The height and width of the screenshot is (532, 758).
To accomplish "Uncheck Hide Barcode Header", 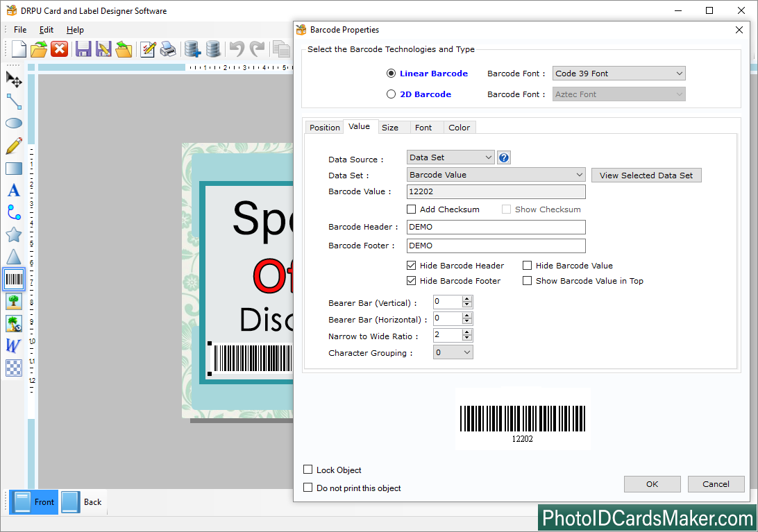I will coord(412,265).
